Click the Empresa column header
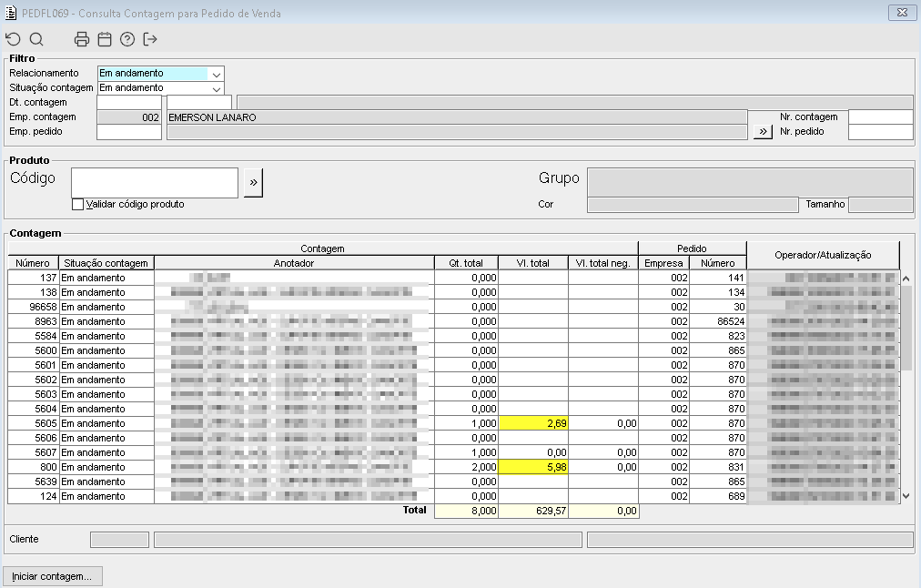 [x=663, y=263]
